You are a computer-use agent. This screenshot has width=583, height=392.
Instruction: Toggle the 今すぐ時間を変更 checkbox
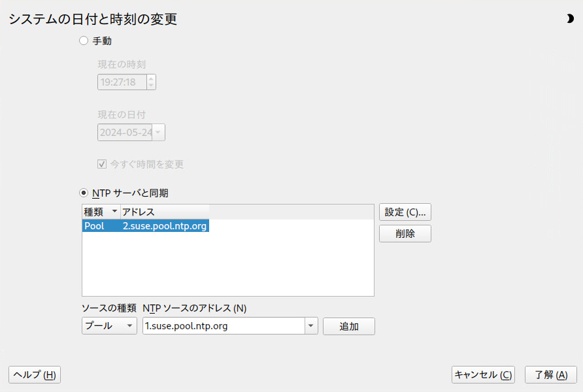(x=102, y=164)
